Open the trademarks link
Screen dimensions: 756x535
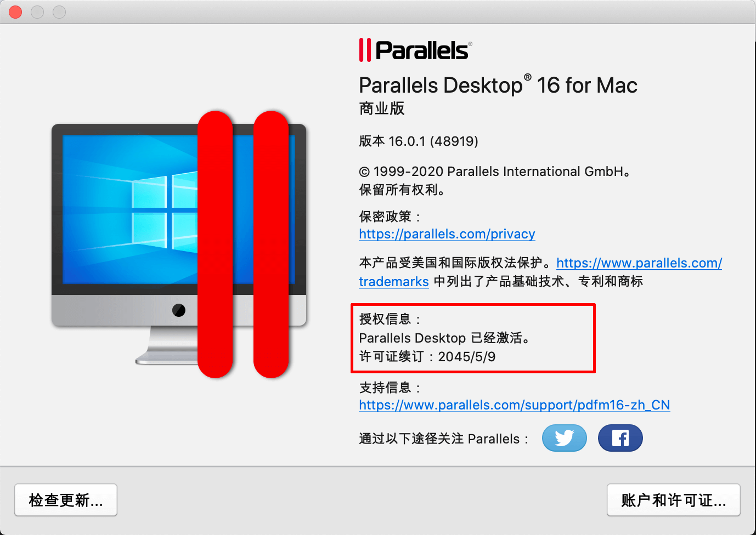tap(393, 282)
